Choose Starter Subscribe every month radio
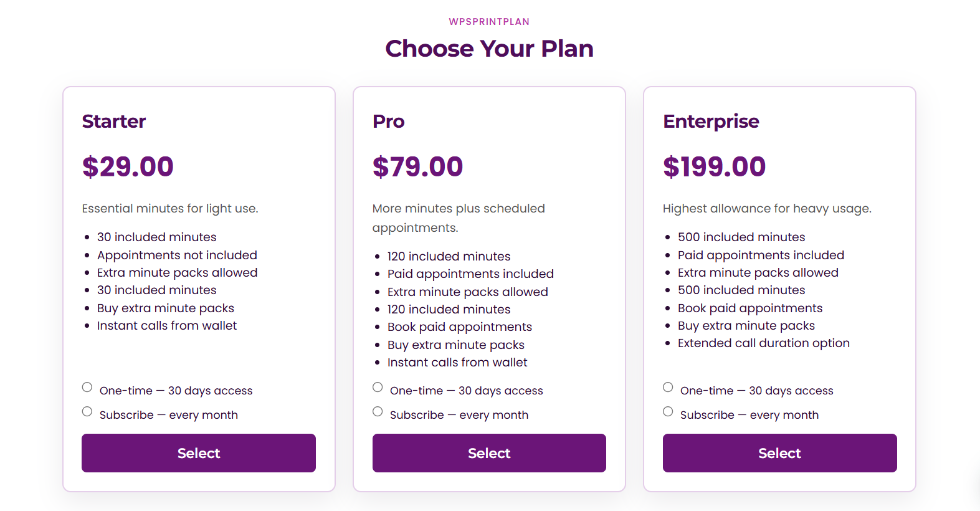 [87, 412]
